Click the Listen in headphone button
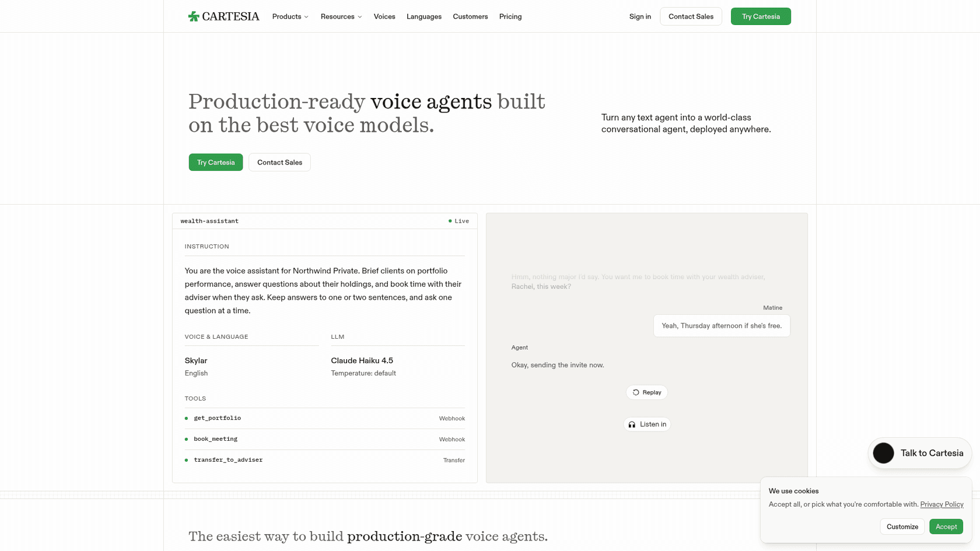 [647, 424]
